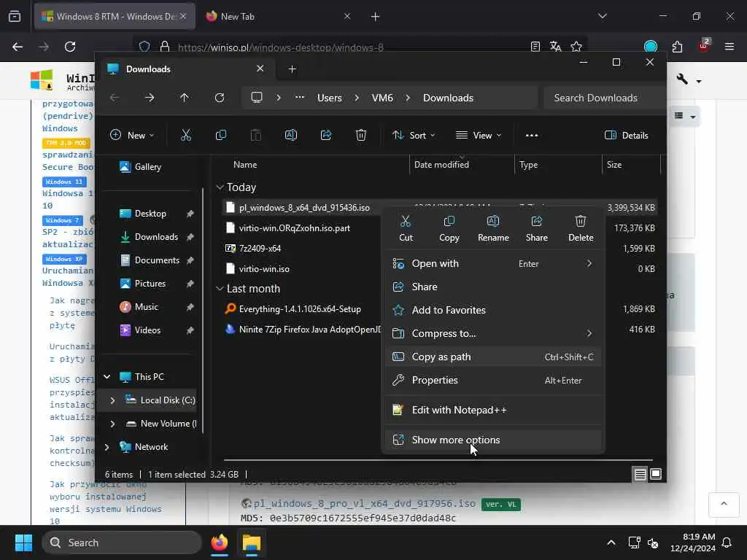
Task: Switch to large thumbnails view icon in status bar
Action: (656, 474)
